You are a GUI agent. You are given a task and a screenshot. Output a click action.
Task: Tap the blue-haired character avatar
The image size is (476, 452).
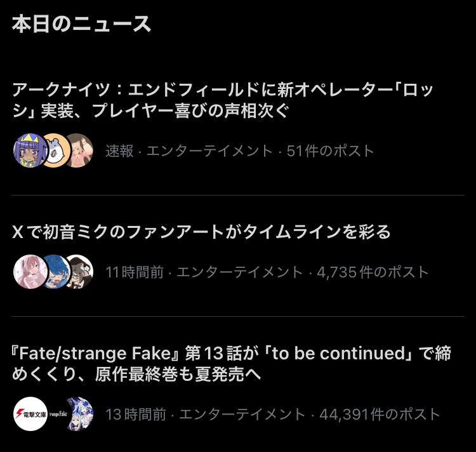55,272
